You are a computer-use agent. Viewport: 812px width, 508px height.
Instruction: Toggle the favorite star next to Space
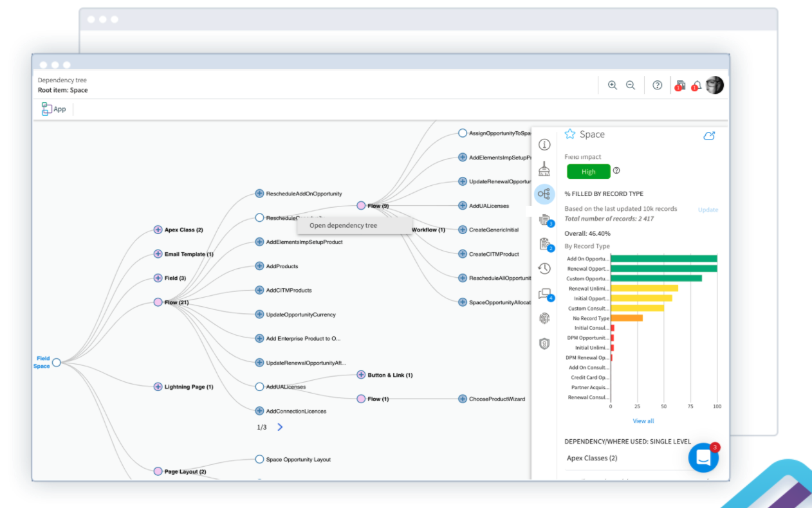click(569, 134)
